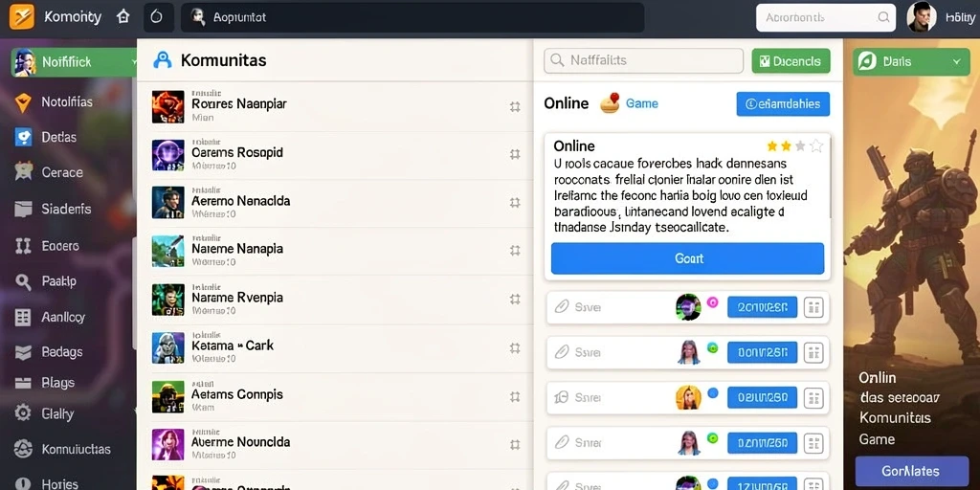Click blue button in first Sıver row
Viewport: 980px width, 490px height.
[x=762, y=307]
